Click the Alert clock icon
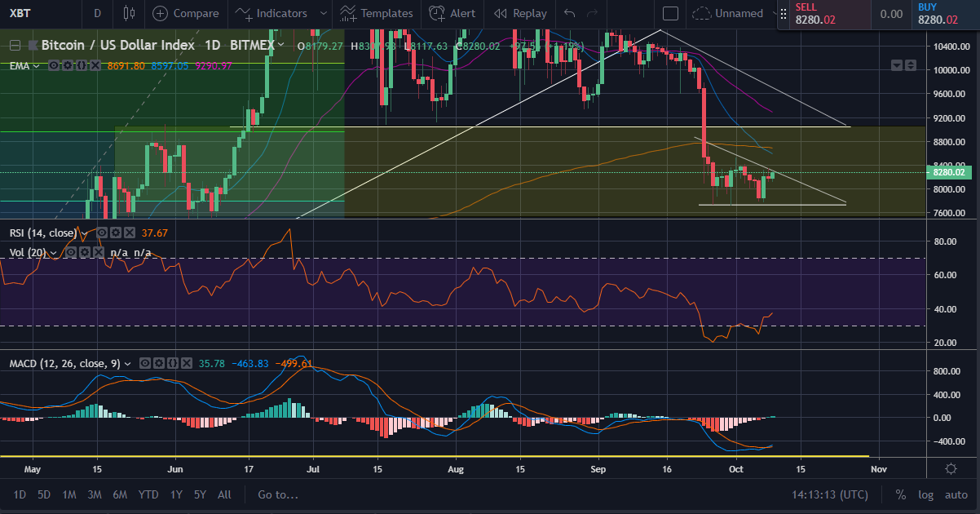The width and height of the screenshot is (980, 514). 437,13
